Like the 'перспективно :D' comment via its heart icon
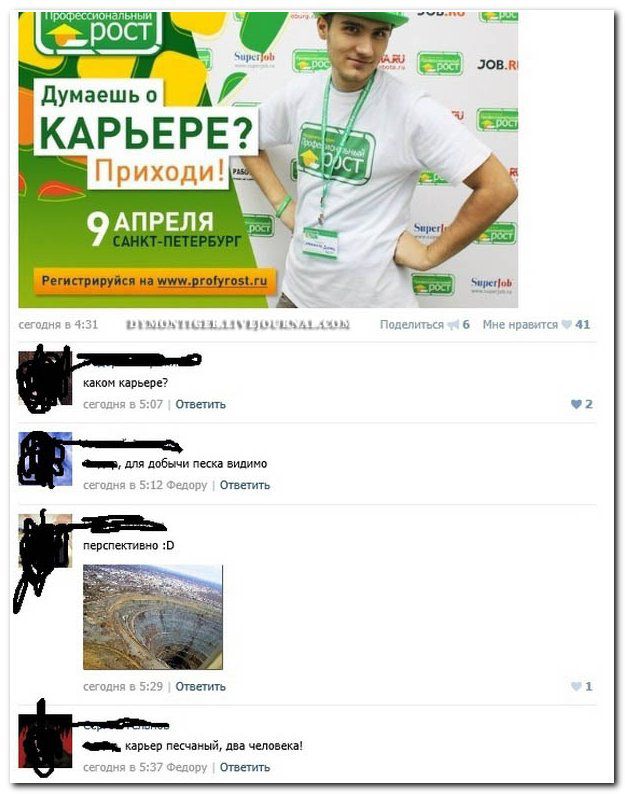Image resolution: width=625 pixels, height=794 pixels. (576, 686)
